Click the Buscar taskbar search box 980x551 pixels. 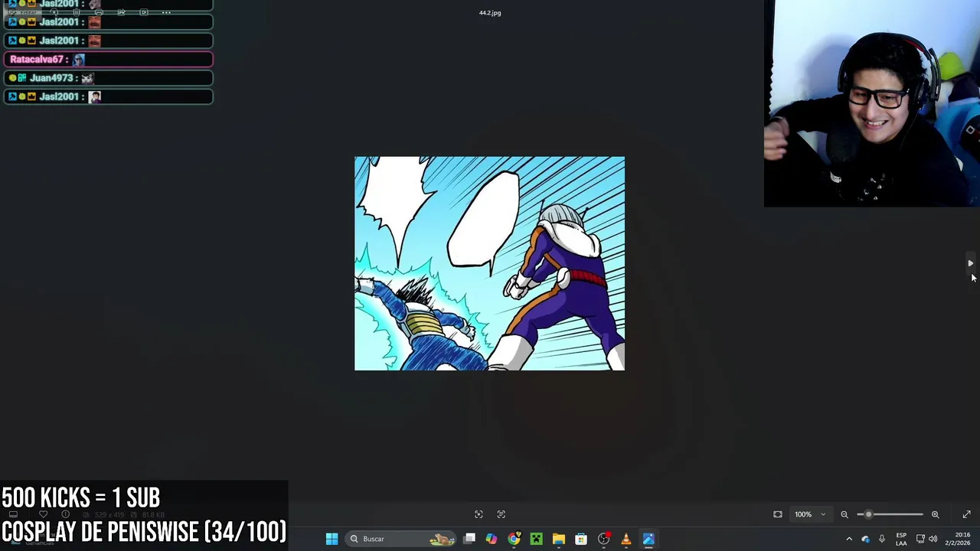tap(400, 539)
